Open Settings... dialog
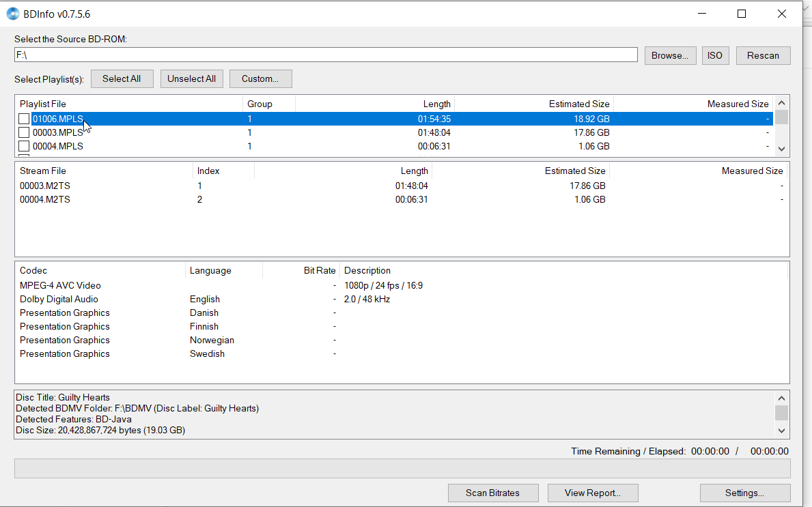 (x=744, y=493)
